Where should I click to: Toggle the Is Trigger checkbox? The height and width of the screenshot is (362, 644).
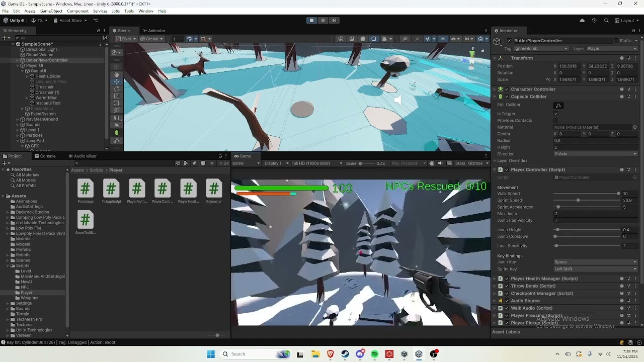(556, 114)
